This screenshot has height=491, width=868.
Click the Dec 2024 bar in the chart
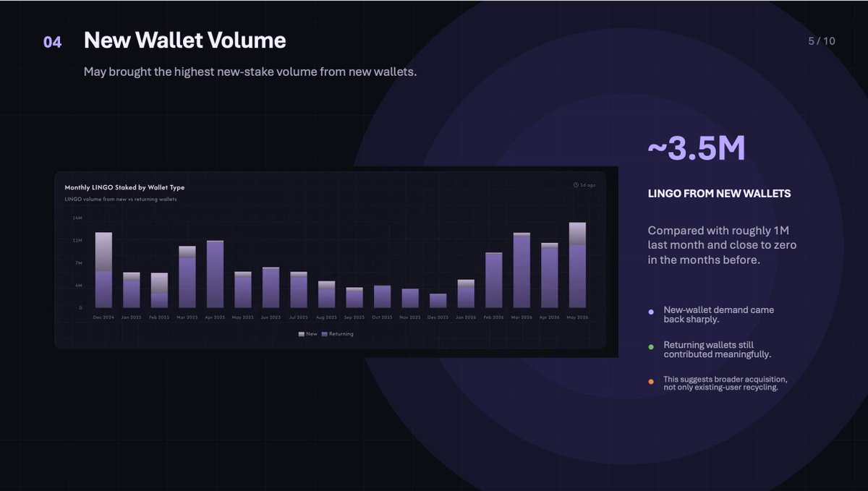[x=103, y=270]
